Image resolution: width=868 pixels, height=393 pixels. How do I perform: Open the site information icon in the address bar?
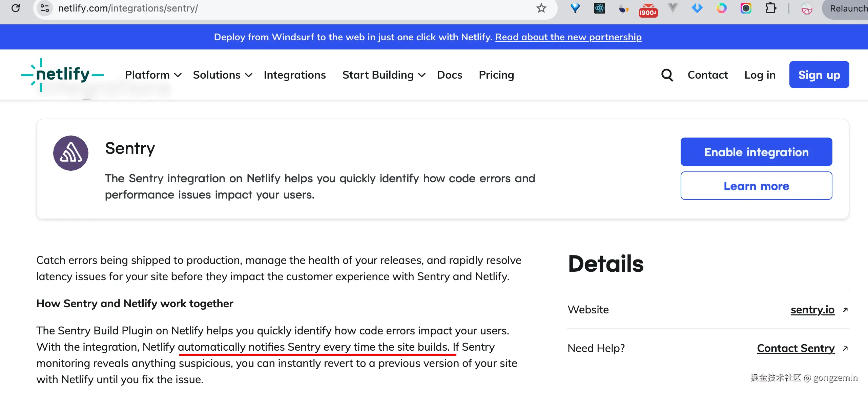click(x=44, y=8)
